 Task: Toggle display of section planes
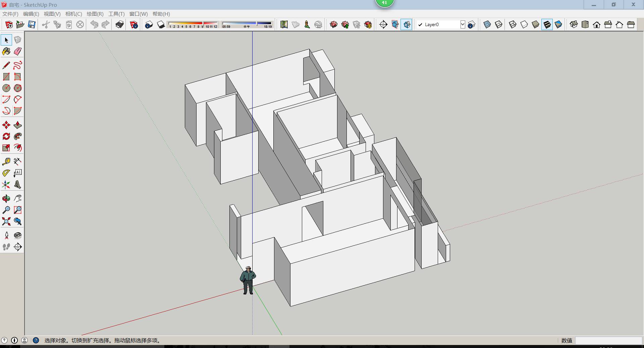[x=395, y=24]
